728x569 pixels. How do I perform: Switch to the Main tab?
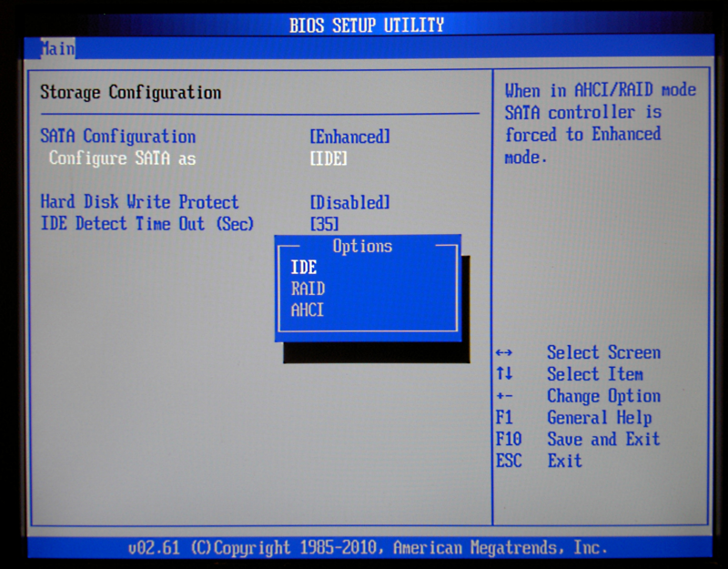coord(57,48)
